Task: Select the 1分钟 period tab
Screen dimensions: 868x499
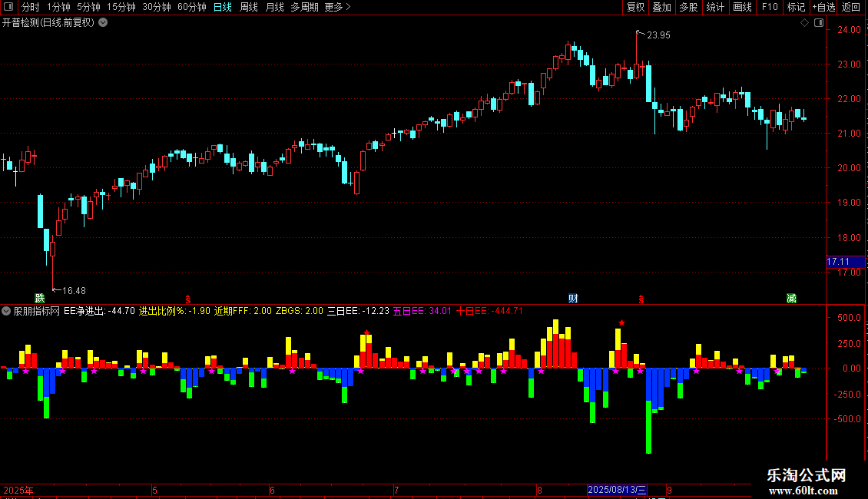Action: click(58, 7)
